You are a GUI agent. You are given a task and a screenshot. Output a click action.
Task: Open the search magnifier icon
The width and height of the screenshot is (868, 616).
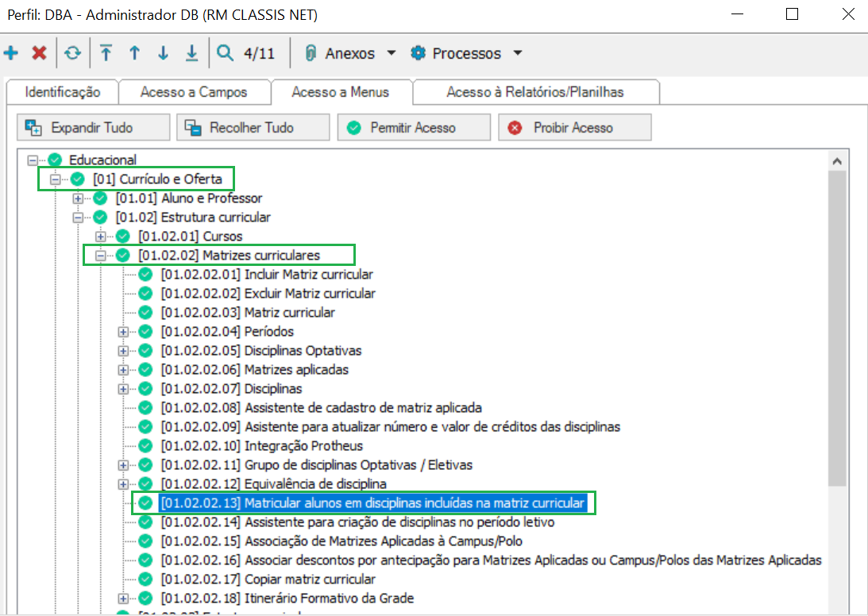(x=225, y=53)
